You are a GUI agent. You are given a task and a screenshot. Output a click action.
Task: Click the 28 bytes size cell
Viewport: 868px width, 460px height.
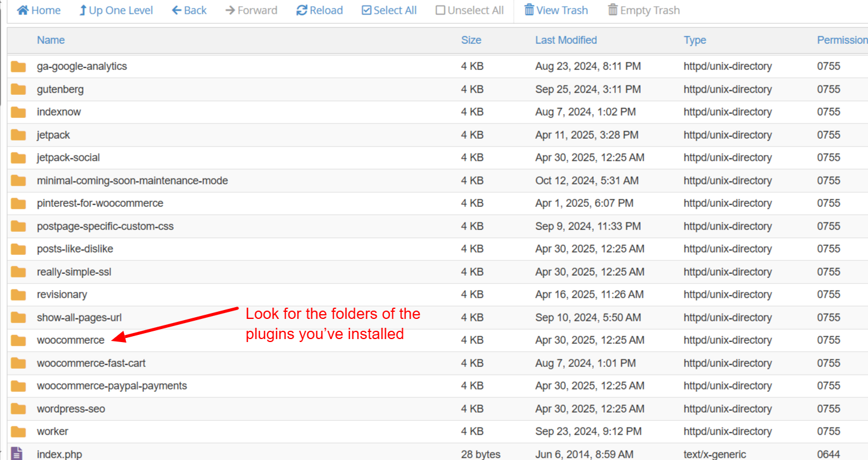[x=481, y=455]
